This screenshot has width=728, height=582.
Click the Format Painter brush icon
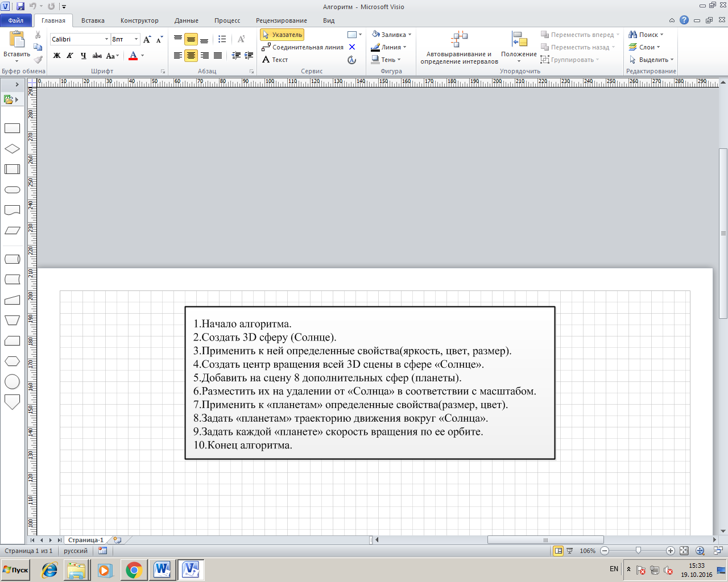pos(38,59)
